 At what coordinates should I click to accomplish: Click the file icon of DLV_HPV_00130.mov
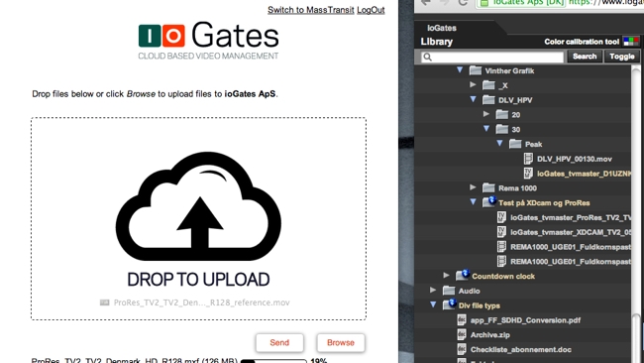click(528, 159)
